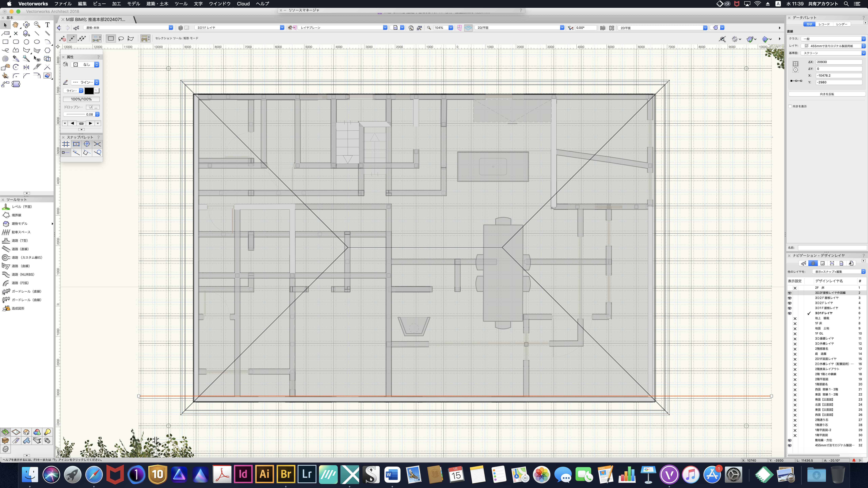The width and height of the screenshot is (868, 488).
Task: Select the Text tool
Action: coord(47,25)
